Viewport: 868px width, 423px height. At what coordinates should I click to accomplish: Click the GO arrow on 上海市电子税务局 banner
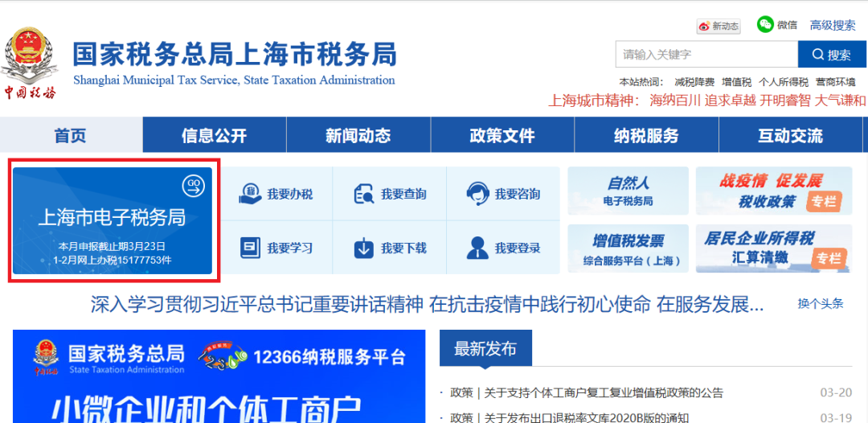tap(194, 186)
